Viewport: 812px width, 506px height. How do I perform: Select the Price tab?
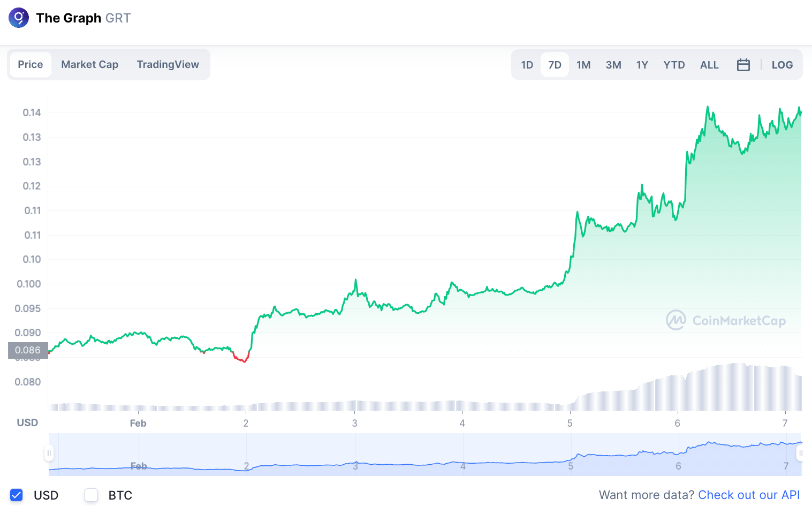pos(31,65)
